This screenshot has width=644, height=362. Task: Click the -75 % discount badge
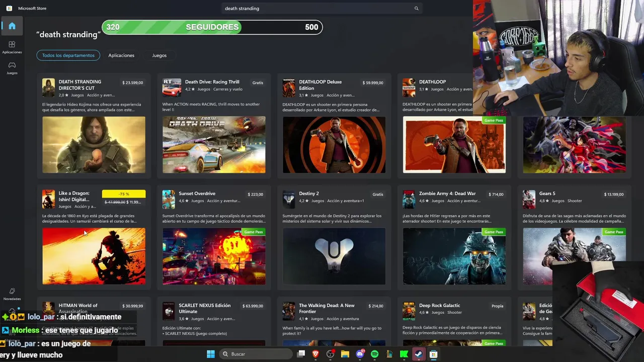coord(124,194)
